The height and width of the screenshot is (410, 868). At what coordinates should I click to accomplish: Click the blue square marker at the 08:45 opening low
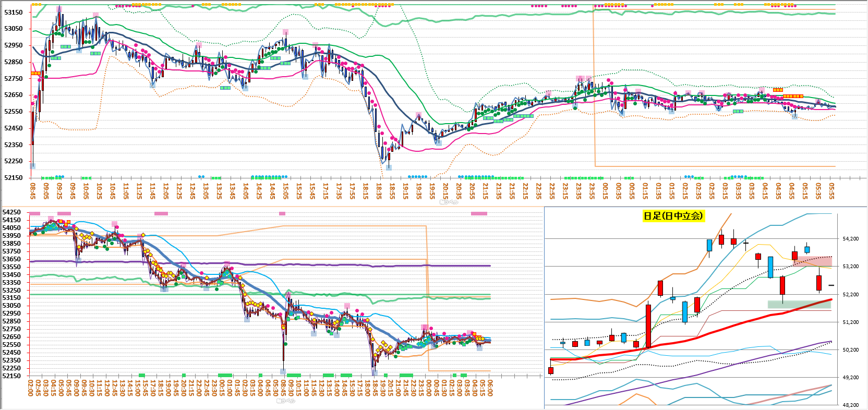pos(32,166)
